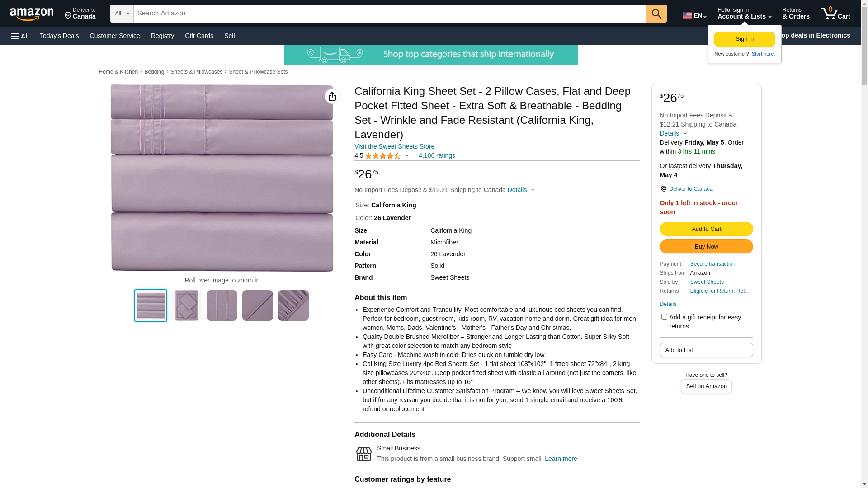Select the fitted sheet corner thumbnail
The height and width of the screenshot is (488, 868).
click(x=293, y=305)
